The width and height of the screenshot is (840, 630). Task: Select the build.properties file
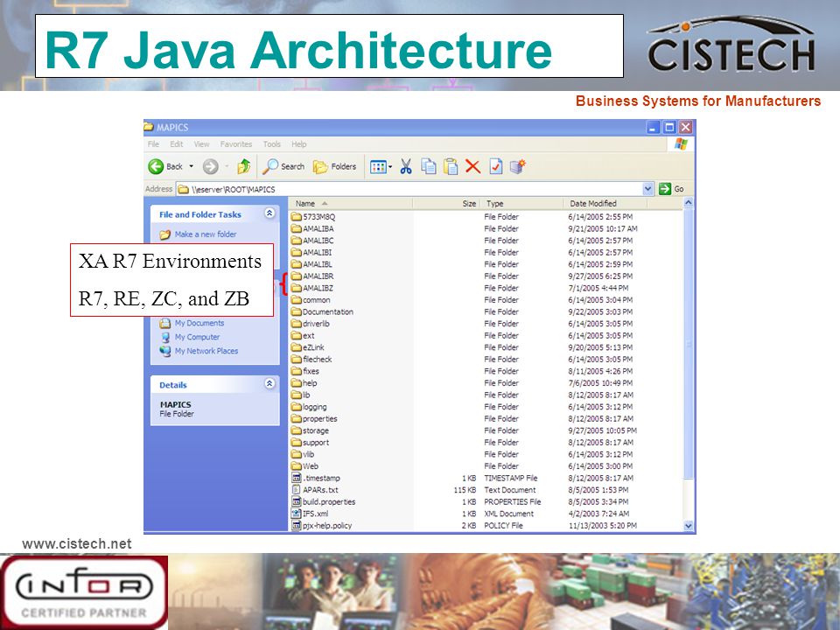323,501
